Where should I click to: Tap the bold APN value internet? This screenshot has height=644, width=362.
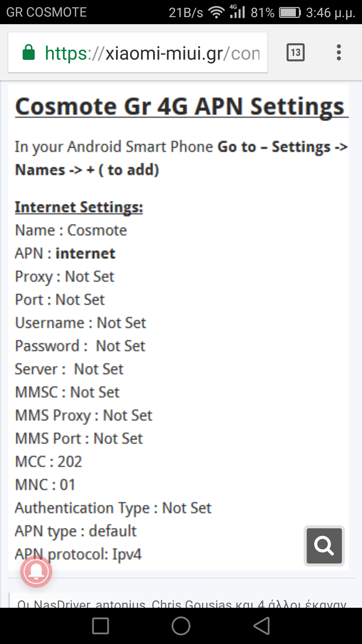85,253
